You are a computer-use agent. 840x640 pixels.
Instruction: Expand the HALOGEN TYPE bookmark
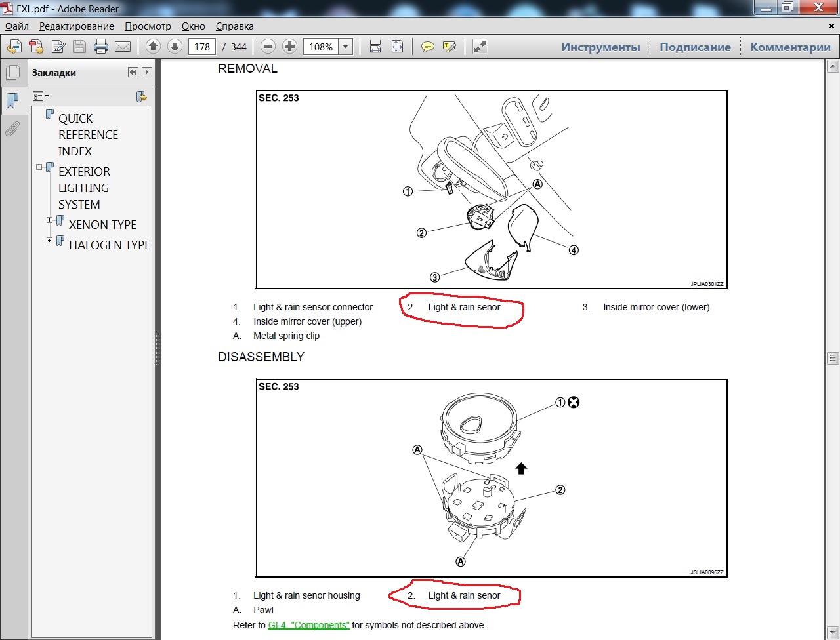click(x=50, y=241)
